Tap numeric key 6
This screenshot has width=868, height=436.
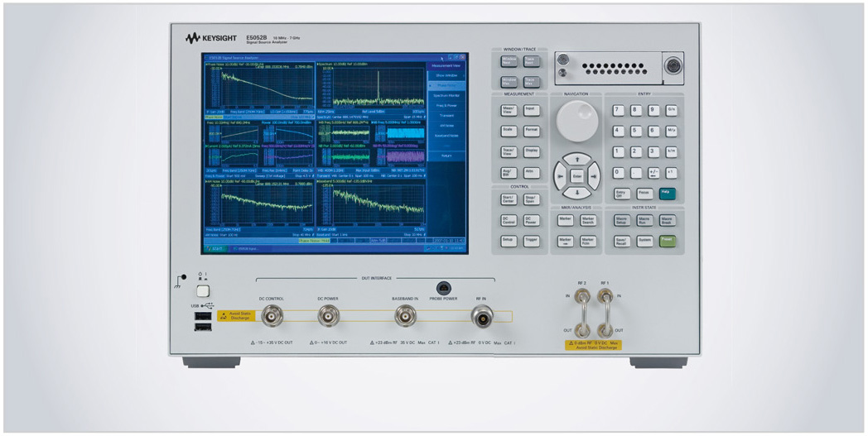(653, 132)
